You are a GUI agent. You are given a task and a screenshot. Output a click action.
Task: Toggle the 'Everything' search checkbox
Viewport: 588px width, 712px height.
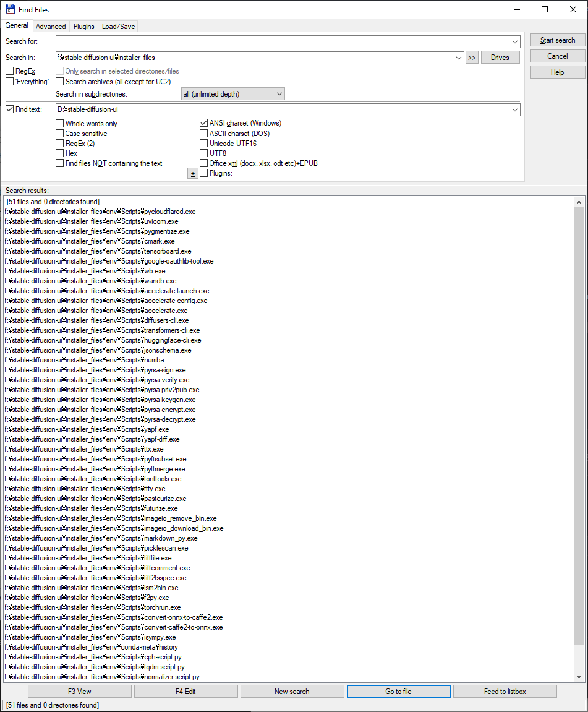pos(9,81)
